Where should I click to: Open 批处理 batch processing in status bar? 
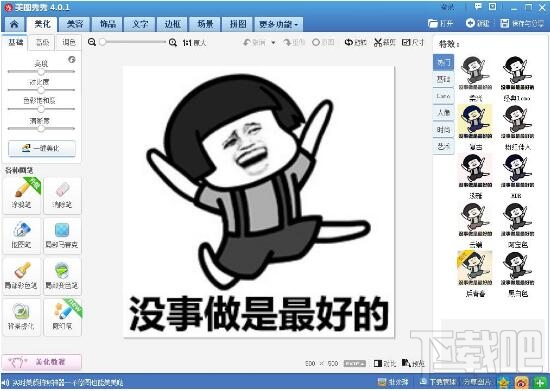click(x=393, y=382)
